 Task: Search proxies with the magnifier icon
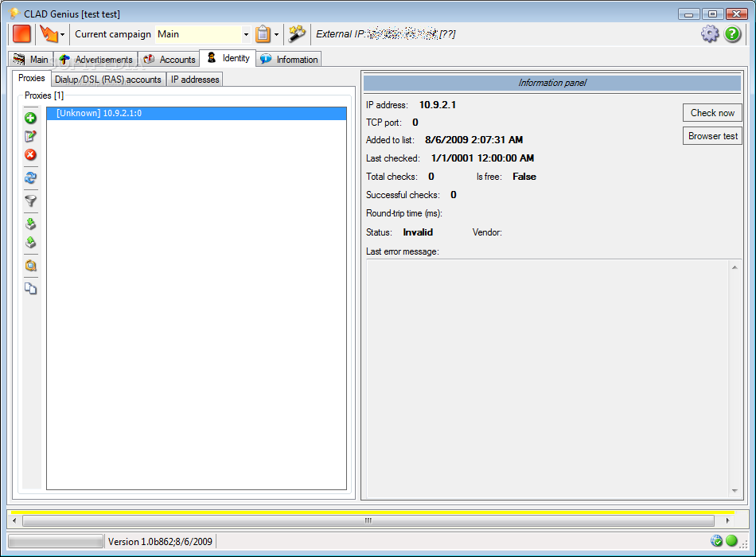click(x=30, y=266)
